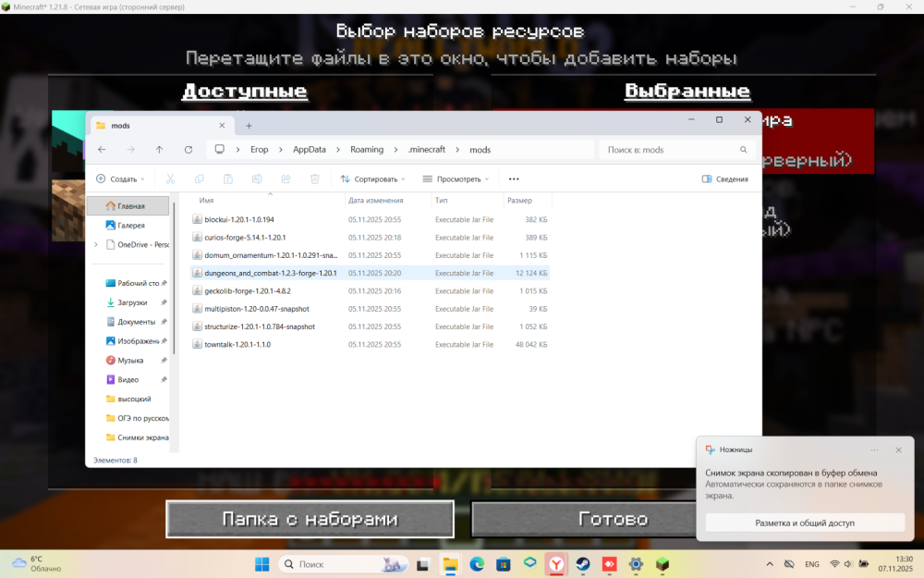Image resolution: width=924 pixels, height=578 pixels.
Task: Click the Поиск в: mods field
Action: click(x=676, y=150)
